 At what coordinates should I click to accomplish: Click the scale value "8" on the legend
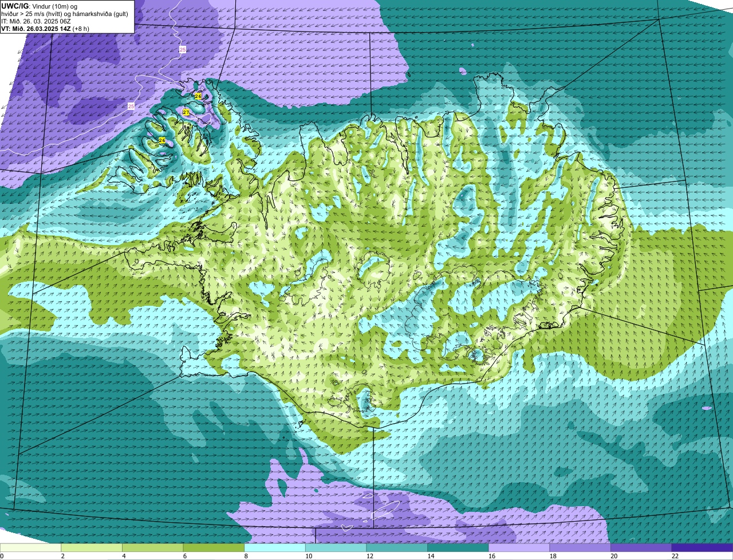246,556
